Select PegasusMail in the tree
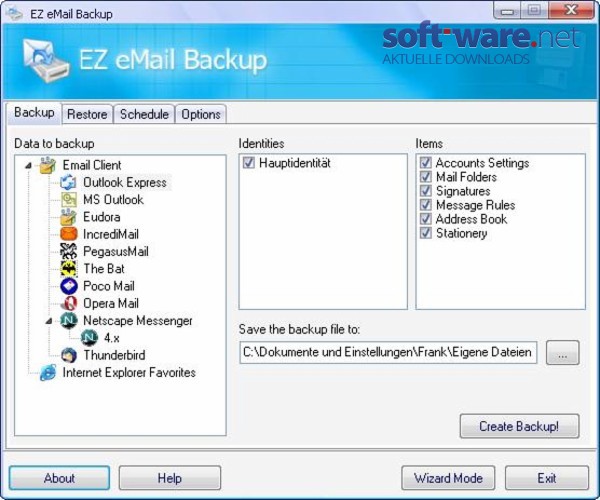The width and height of the screenshot is (600, 500). coord(116,251)
